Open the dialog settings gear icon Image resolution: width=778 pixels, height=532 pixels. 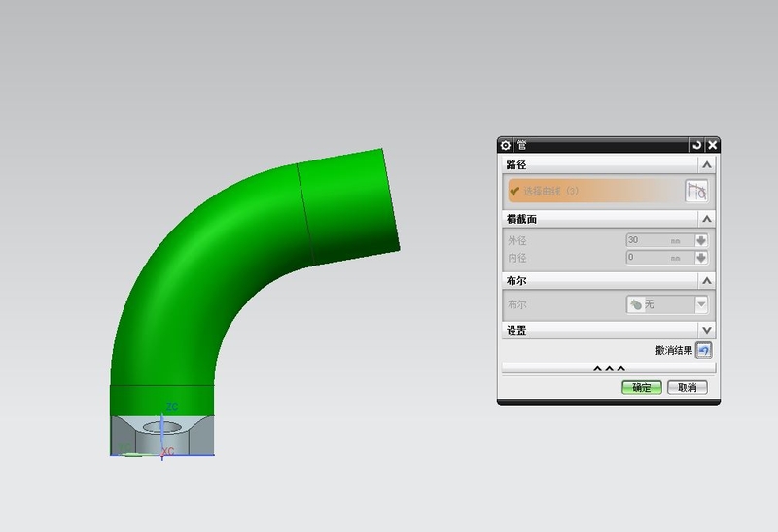click(505, 145)
